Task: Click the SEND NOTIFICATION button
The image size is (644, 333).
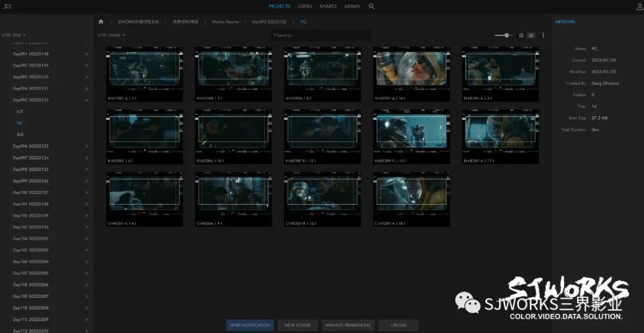Action: click(x=250, y=325)
